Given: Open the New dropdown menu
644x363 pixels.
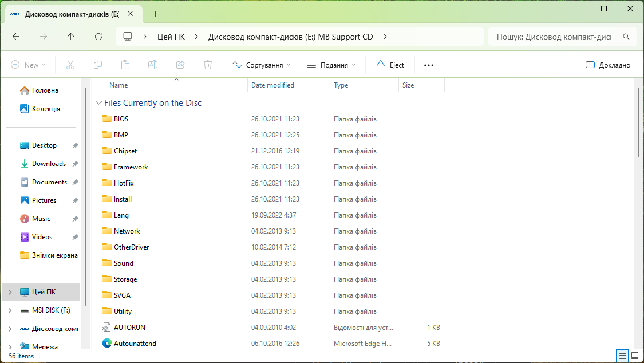Looking at the screenshot, I should point(29,65).
